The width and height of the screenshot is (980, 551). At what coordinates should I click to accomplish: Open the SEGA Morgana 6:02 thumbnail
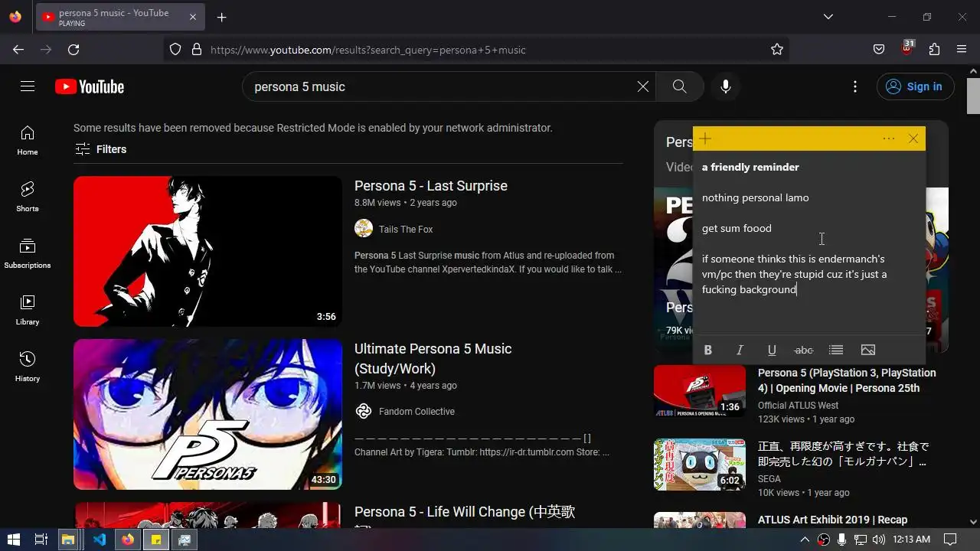[x=700, y=465]
